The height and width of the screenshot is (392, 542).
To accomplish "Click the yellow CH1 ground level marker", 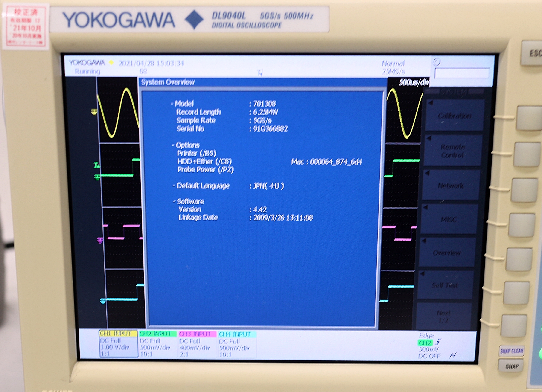I will (94, 112).
